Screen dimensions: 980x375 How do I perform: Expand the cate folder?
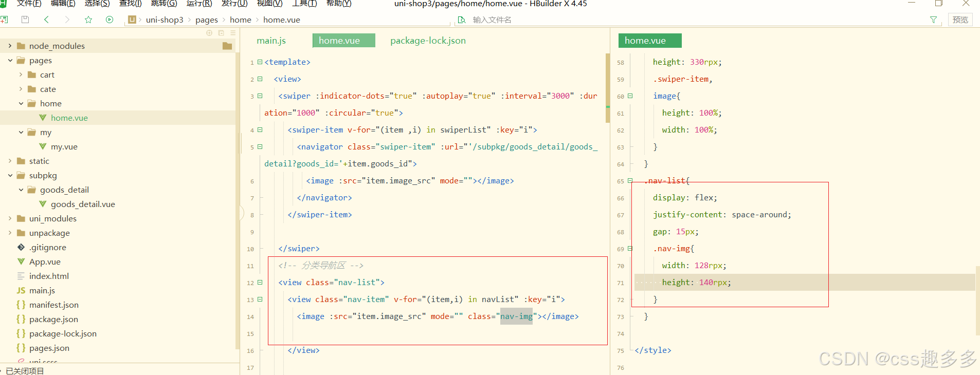coord(21,89)
